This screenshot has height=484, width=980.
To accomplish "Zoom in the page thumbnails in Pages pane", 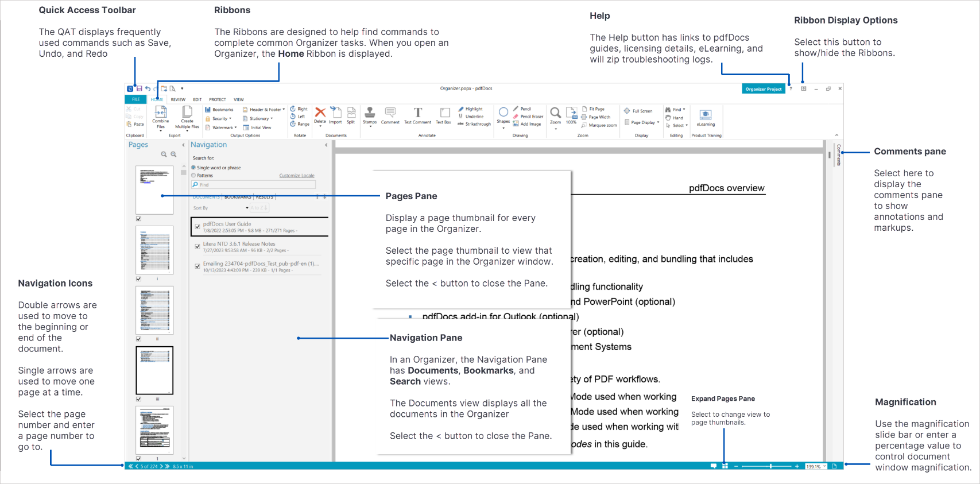I will pyautogui.click(x=173, y=154).
